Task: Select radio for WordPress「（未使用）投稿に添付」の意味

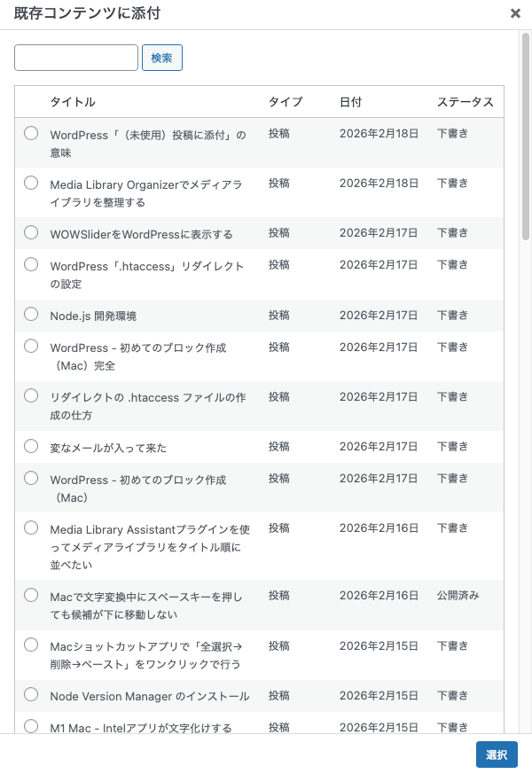Action: click(x=31, y=133)
